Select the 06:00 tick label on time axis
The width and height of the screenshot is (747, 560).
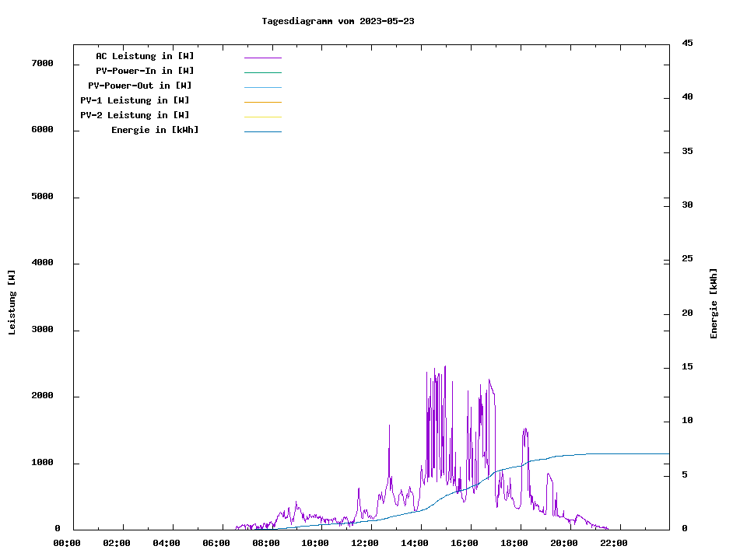[216, 543]
